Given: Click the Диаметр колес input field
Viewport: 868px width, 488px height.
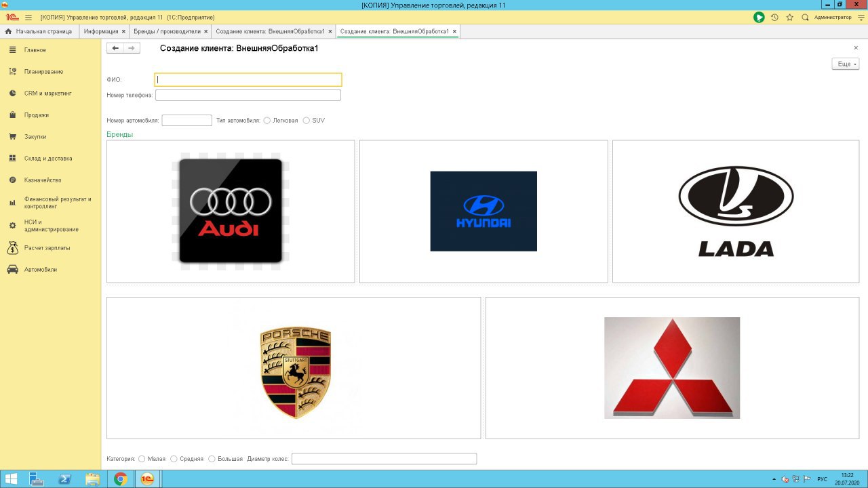Looking at the screenshot, I should tap(384, 459).
